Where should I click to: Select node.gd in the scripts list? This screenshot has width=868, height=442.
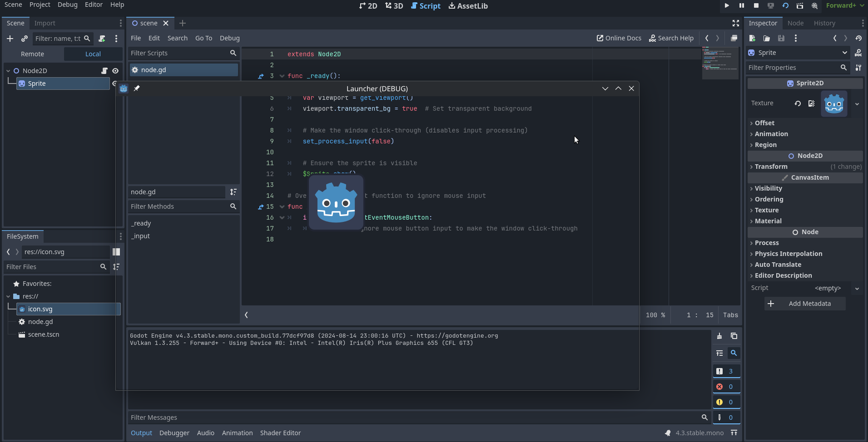184,70
